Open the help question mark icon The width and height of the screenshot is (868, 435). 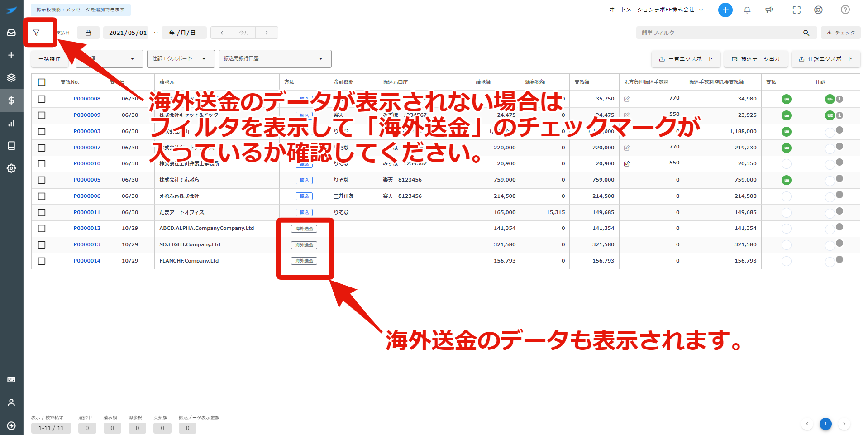845,10
